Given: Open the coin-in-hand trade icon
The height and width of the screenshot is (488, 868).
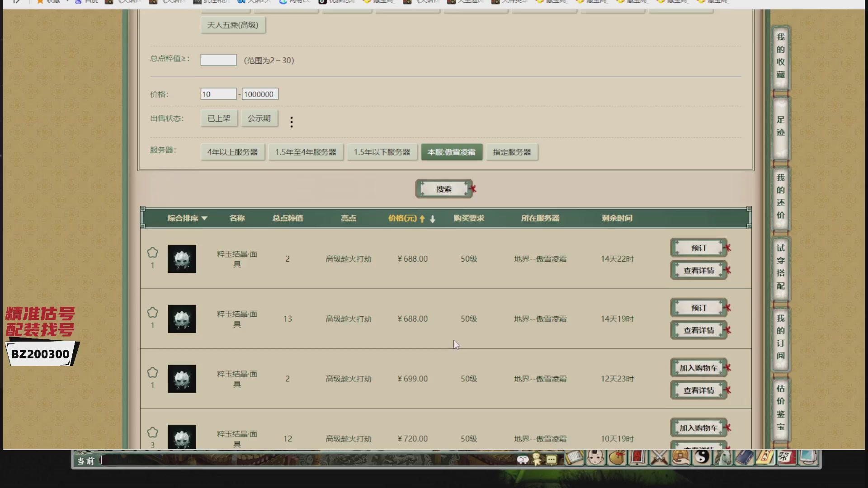Looking at the screenshot, I should 681,457.
